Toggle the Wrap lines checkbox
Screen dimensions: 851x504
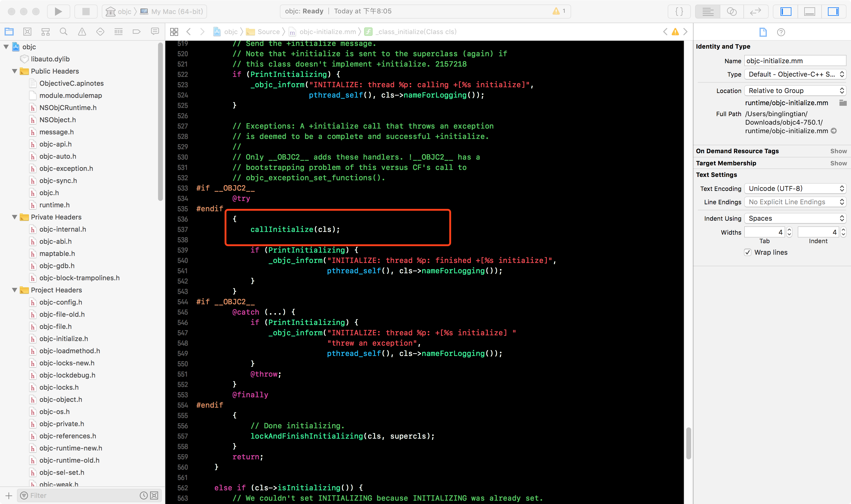748,252
